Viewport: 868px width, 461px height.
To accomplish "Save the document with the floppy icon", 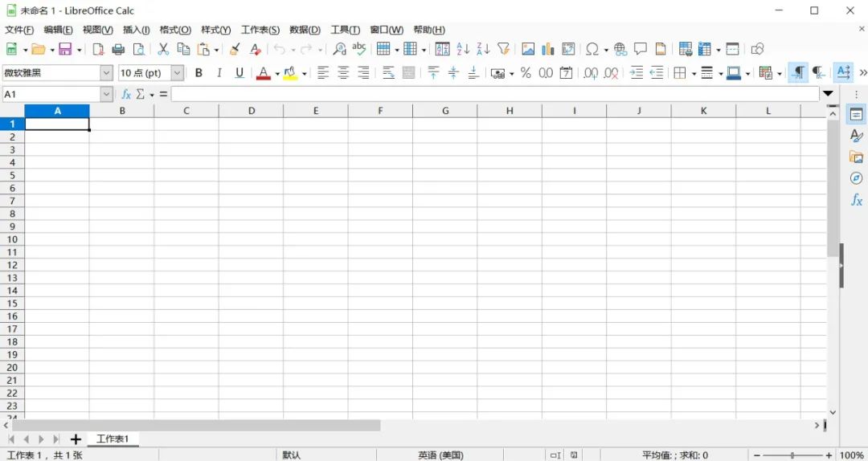I will 65,49.
